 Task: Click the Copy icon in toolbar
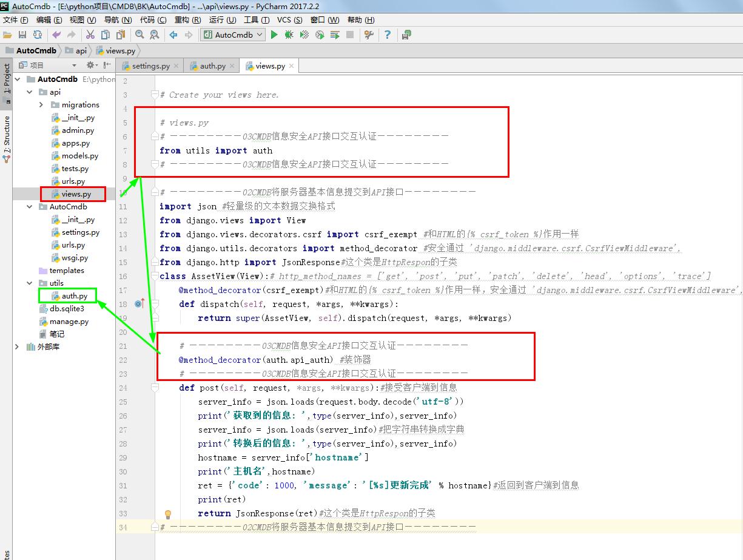point(106,35)
